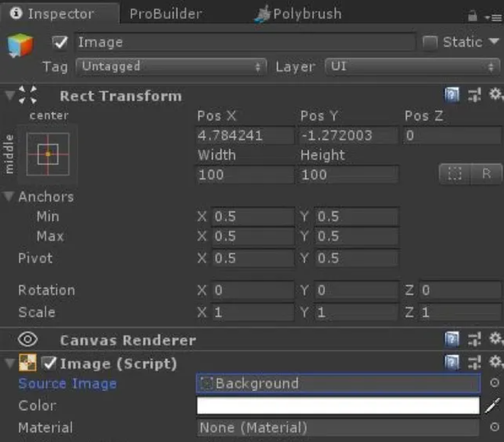Collapse the Anchors section
This screenshot has width=504, height=442.
point(9,197)
